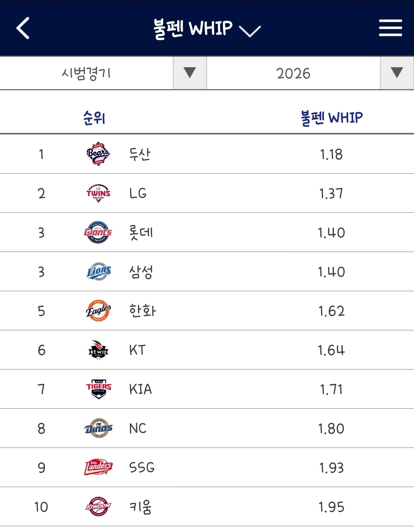Select the Lotte Giants logo

tap(98, 232)
